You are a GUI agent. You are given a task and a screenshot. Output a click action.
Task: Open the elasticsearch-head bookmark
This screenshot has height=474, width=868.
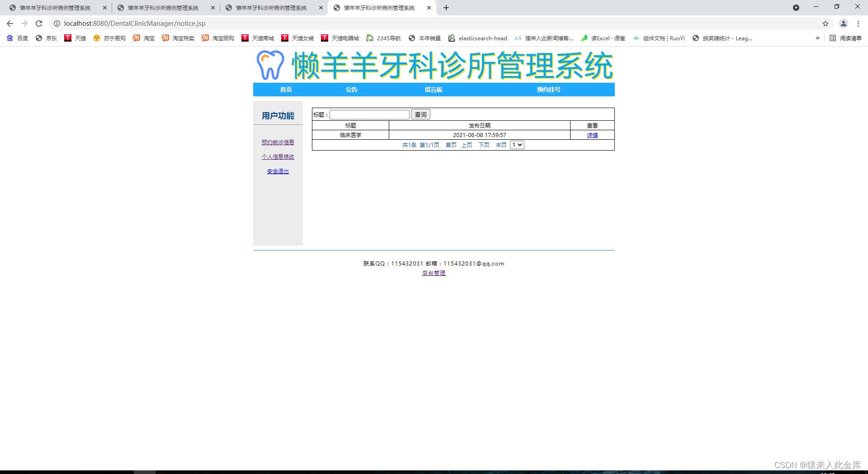click(477, 38)
